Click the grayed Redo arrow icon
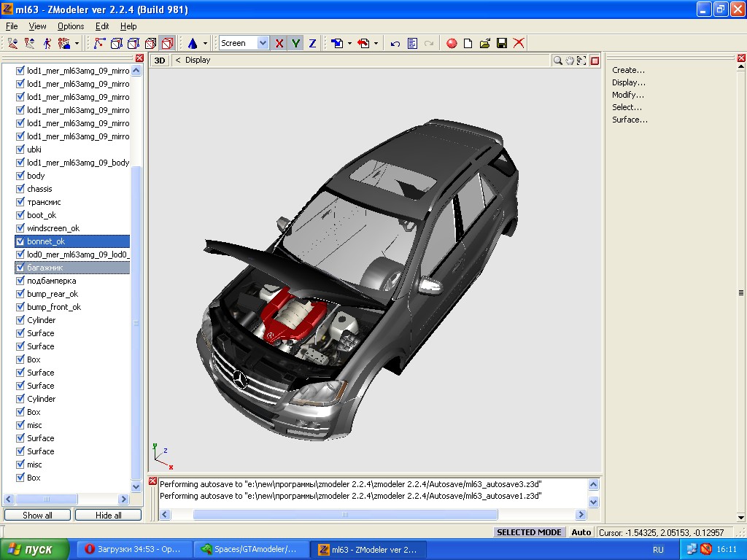 [x=429, y=43]
